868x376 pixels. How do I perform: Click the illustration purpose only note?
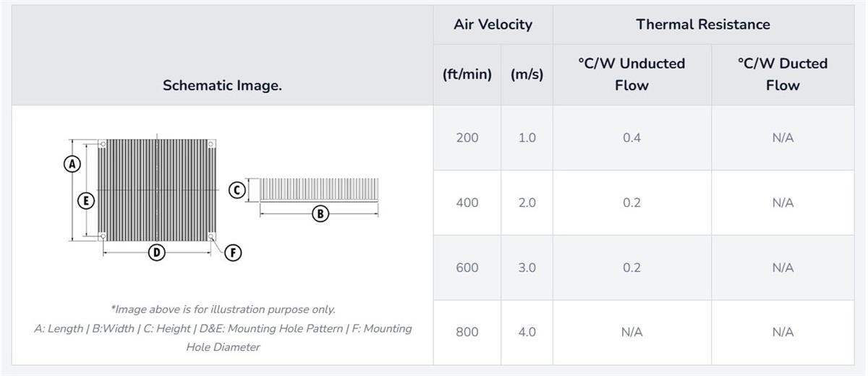(223, 309)
